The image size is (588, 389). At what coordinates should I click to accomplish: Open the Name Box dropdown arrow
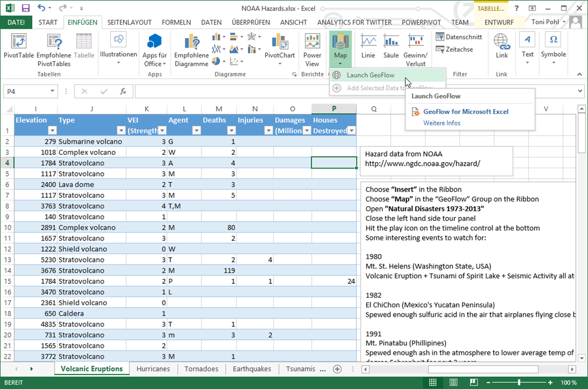pyautogui.click(x=52, y=91)
